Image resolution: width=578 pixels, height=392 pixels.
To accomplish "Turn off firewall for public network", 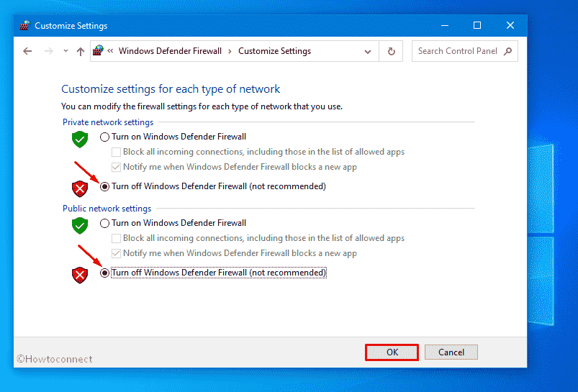I will pos(104,273).
